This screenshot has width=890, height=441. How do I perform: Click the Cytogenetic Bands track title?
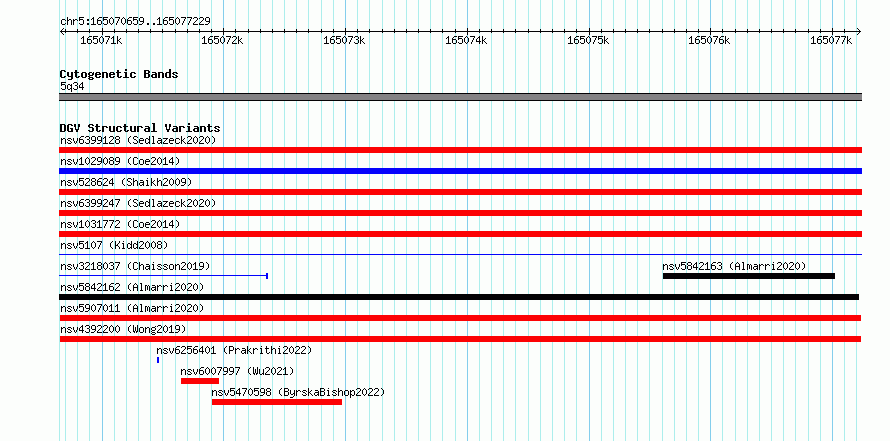[119, 74]
